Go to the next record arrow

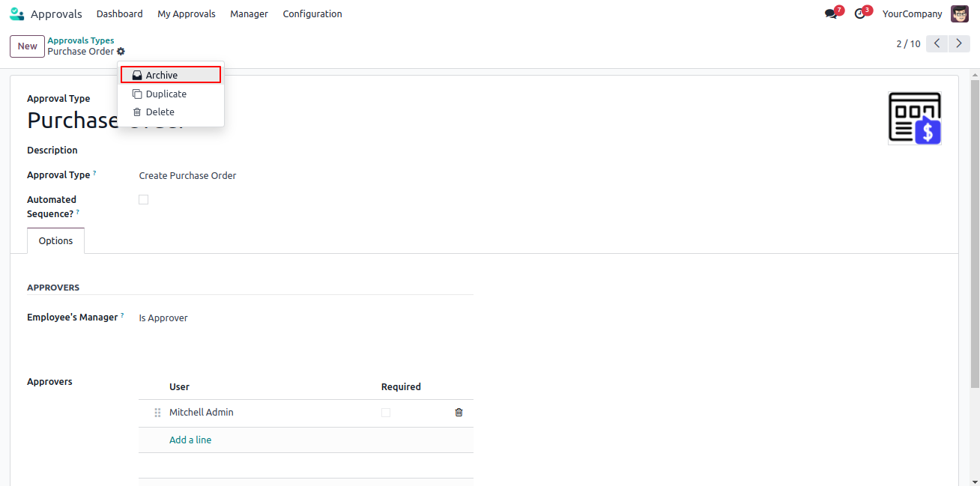pyautogui.click(x=959, y=43)
